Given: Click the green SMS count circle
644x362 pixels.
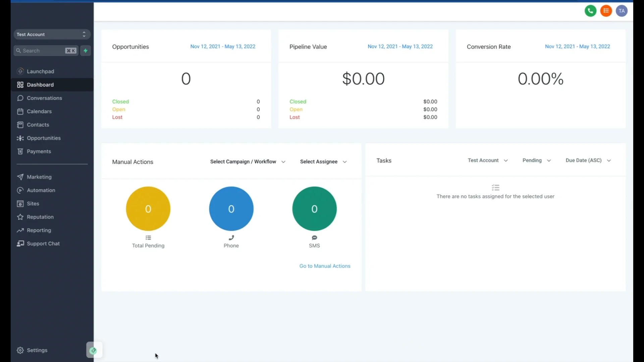Looking at the screenshot, I should [315, 209].
